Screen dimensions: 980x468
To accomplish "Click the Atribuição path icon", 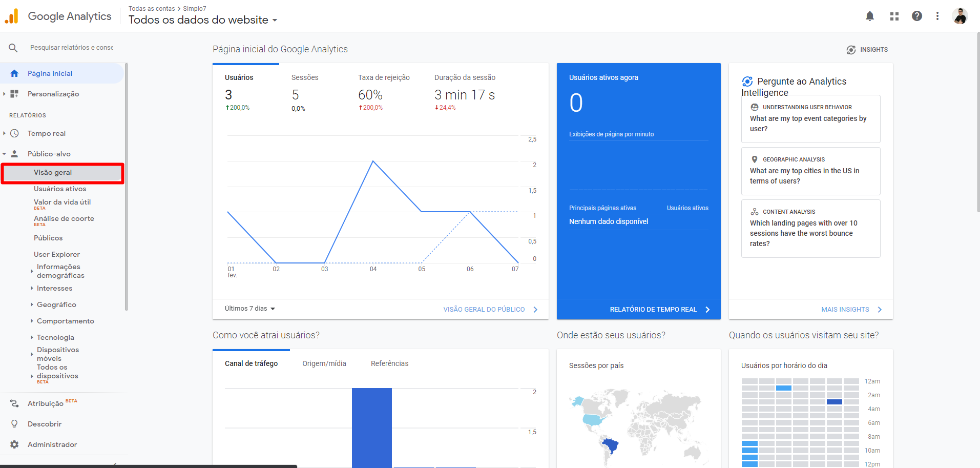I will (14, 403).
